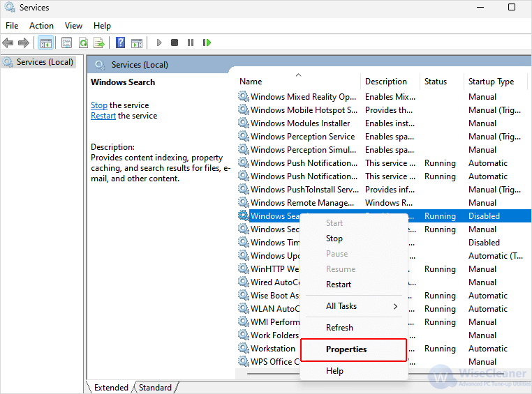The height and width of the screenshot is (394, 532).
Task: Click Disabled startup type of Windows Search
Action: coord(484,215)
